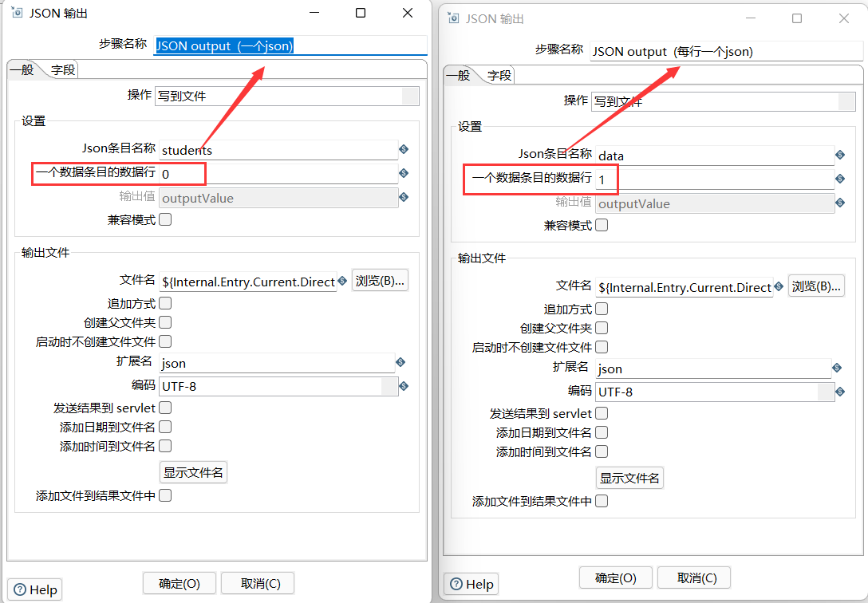Enable 发送结果到 servlet in left window
Viewport: 868px width, 603px height.
click(x=165, y=408)
